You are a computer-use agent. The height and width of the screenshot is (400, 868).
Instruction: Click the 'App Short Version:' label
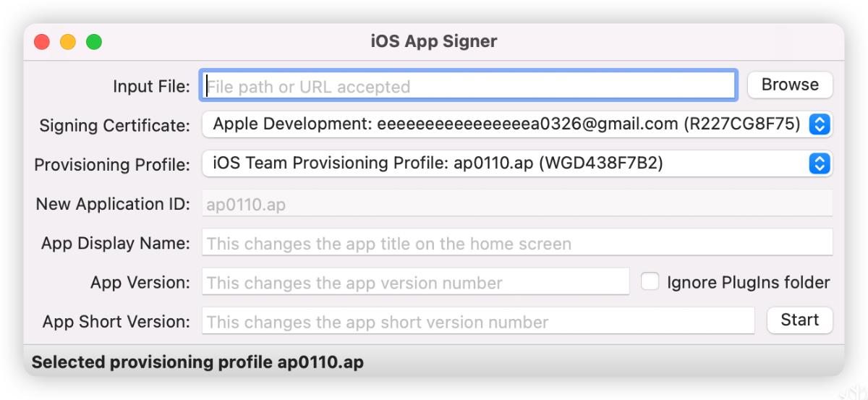coord(116,321)
